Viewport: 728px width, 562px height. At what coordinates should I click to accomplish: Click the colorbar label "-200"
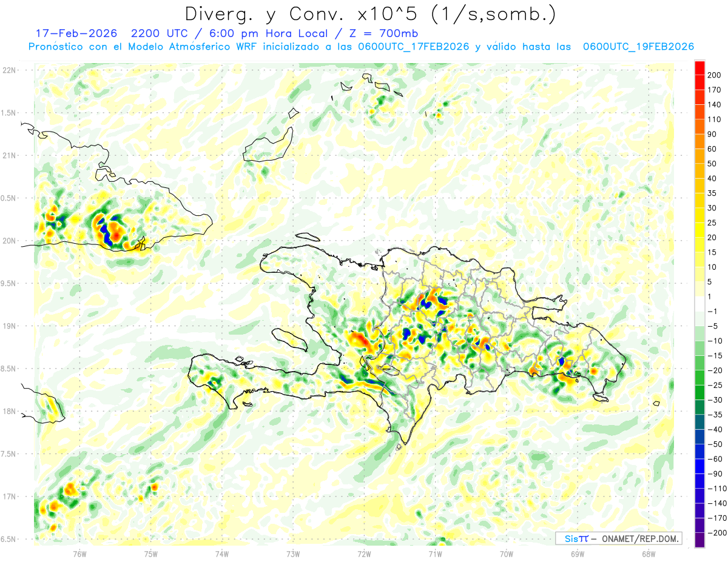coord(716,533)
